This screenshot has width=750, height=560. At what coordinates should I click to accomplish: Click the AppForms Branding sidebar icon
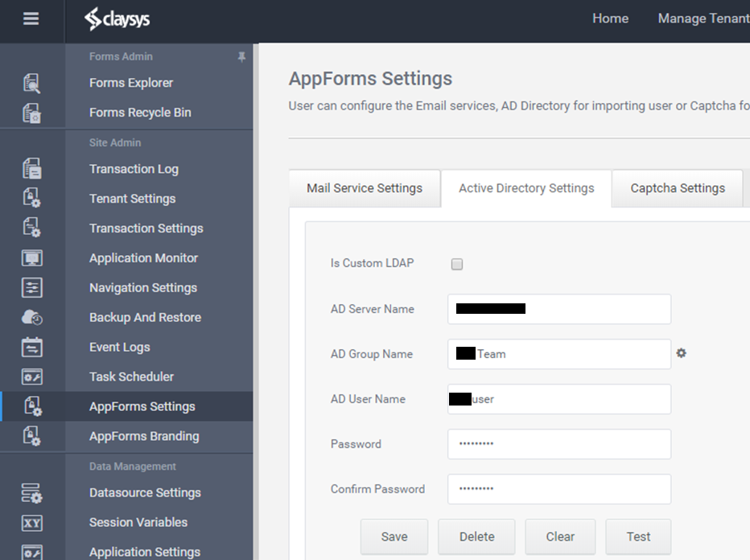click(x=32, y=435)
